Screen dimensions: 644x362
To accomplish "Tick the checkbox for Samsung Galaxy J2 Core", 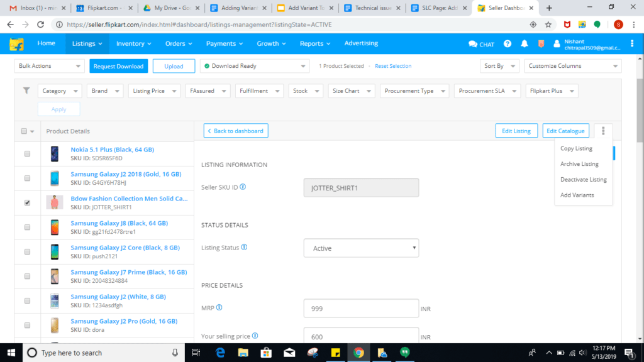I will [27, 251].
